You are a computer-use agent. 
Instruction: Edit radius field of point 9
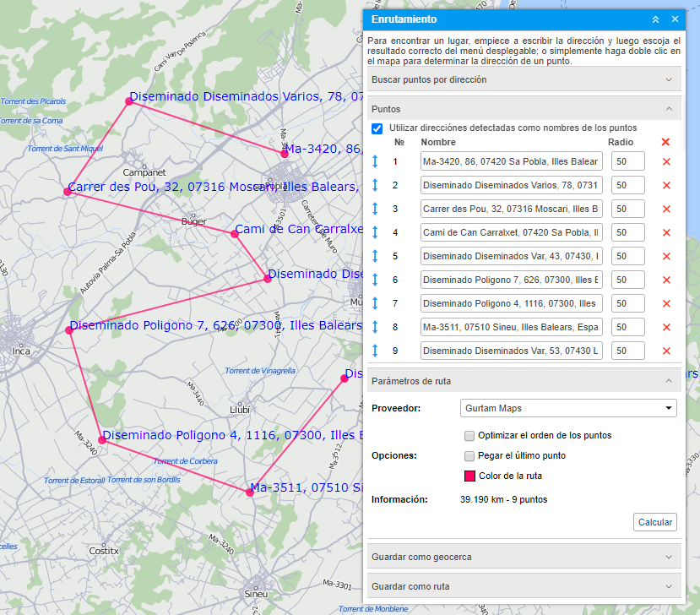[x=627, y=351]
